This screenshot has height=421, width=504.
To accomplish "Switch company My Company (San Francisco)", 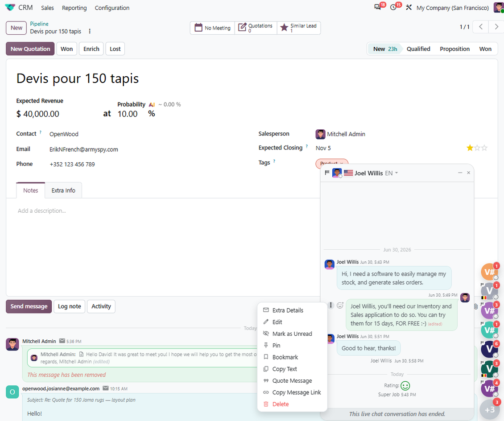I will (453, 8).
